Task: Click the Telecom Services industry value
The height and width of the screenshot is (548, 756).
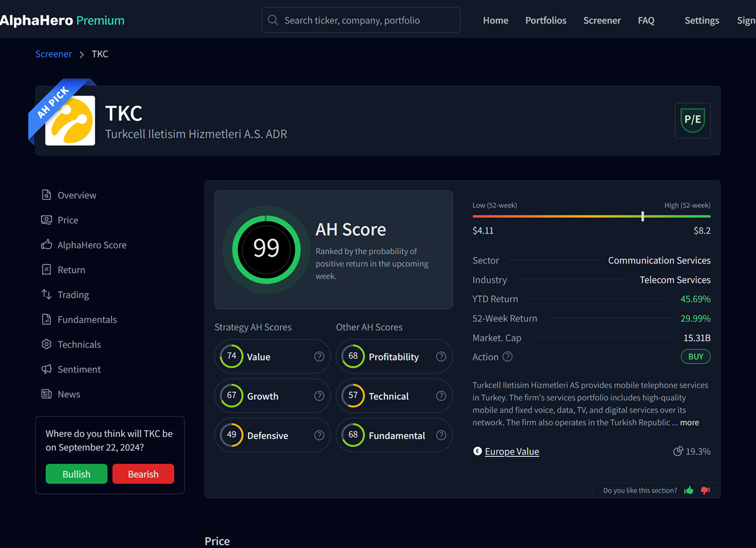Action: pos(675,280)
